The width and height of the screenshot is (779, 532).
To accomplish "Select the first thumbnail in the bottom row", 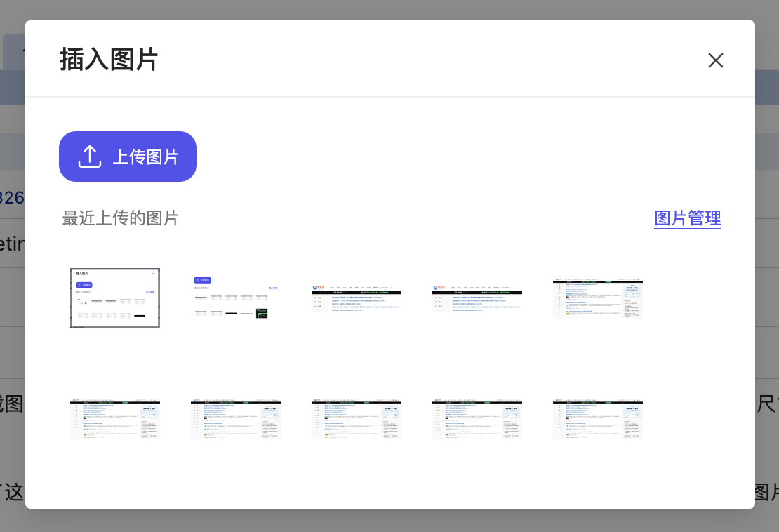I will coord(115,420).
